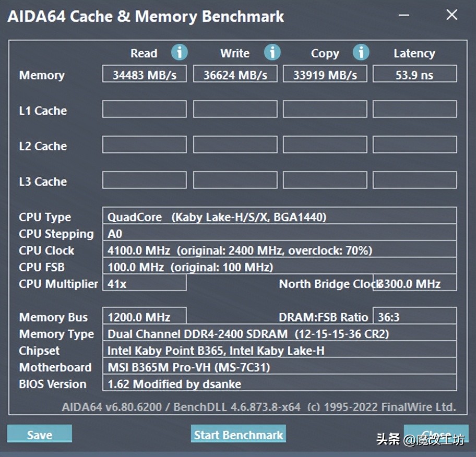Viewport: 476px width, 457px height.
Task: Click the info icon next to Write
Action: coord(272,52)
